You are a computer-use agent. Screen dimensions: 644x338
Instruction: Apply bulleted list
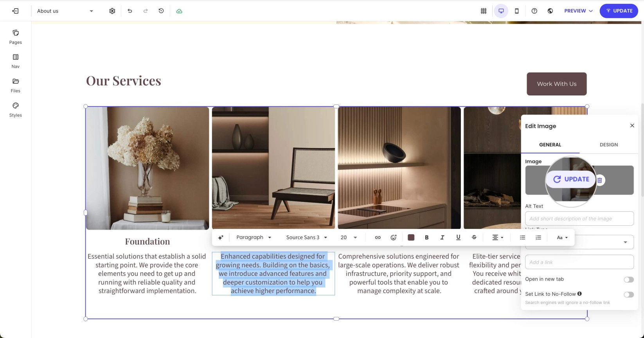click(x=522, y=237)
